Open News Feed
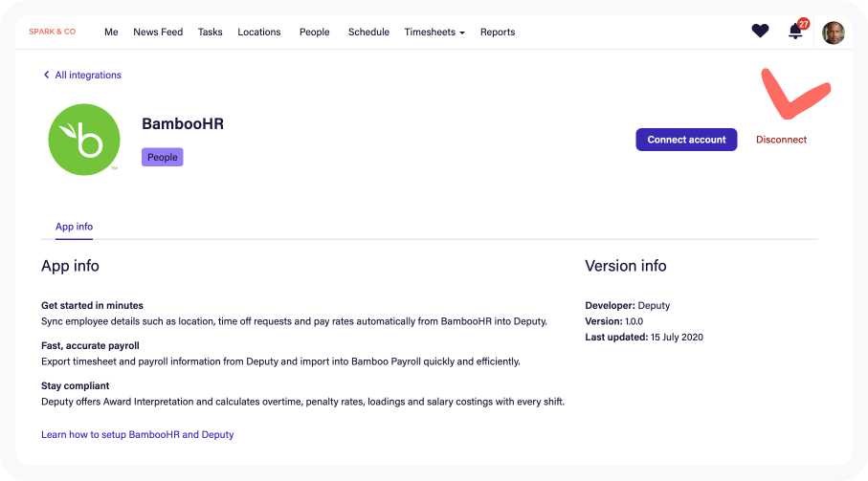This screenshot has height=481, width=868. click(158, 33)
